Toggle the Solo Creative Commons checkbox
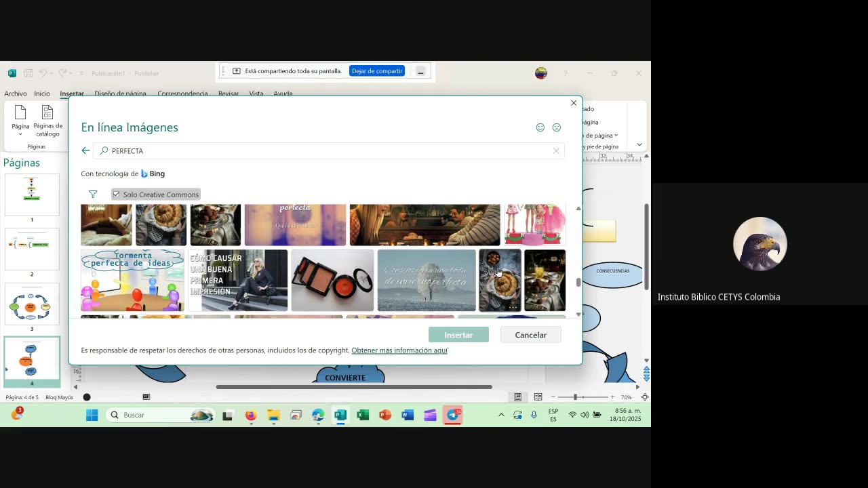The height and width of the screenshot is (488, 868). (x=116, y=195)
